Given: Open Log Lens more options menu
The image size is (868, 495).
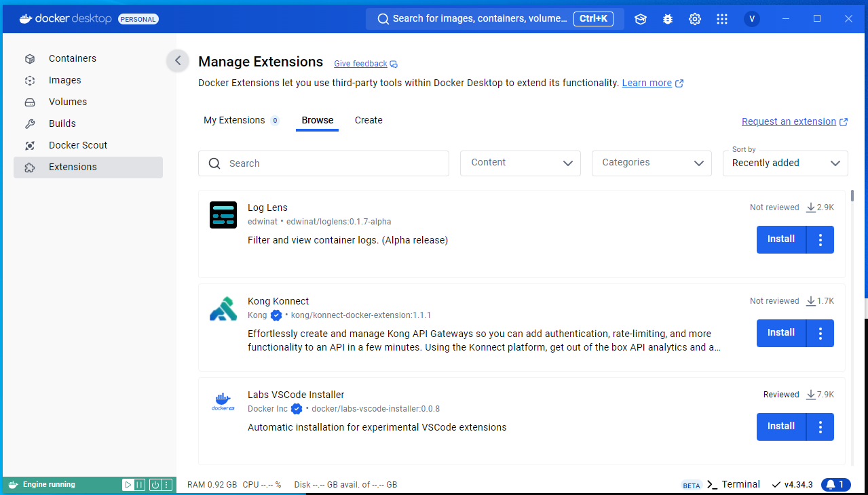Looking at the screenshot, I should (x=820, y=239).
